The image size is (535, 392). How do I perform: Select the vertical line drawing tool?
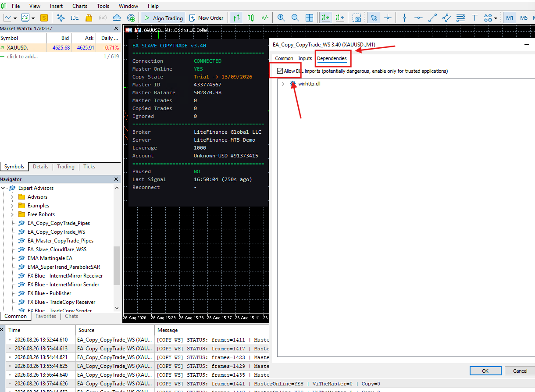pyautogui.click(x=404, y=18)
